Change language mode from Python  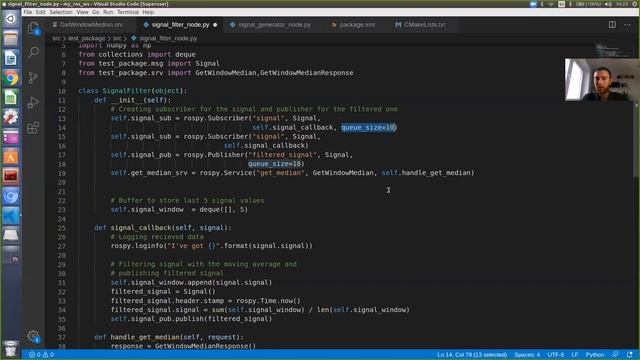coord(595,355)
